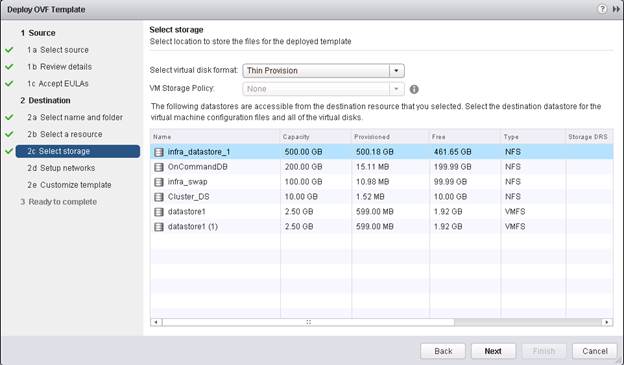
Task: Click the 100.00 GB capacity cell
Action: 303,182
